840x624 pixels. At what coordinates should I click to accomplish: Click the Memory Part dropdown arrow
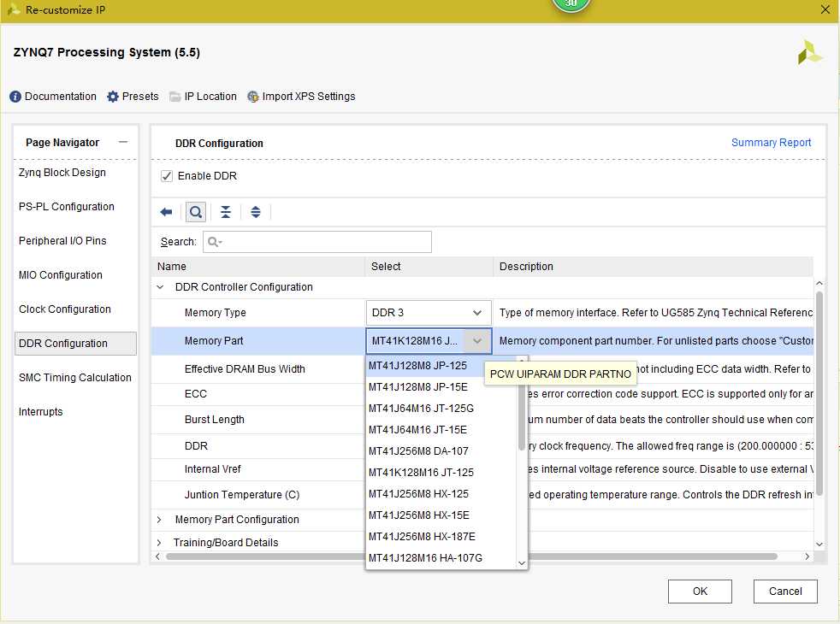coord(476,341)
